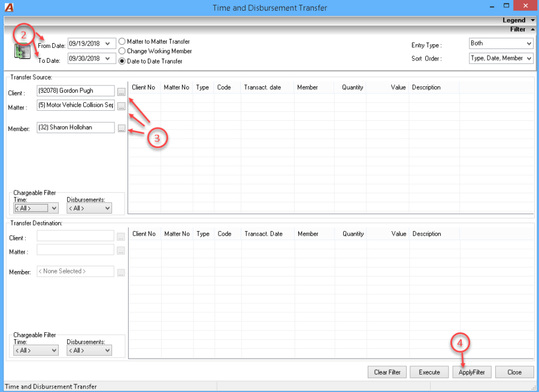Click the Destination Matter input field

pos(75,250)
